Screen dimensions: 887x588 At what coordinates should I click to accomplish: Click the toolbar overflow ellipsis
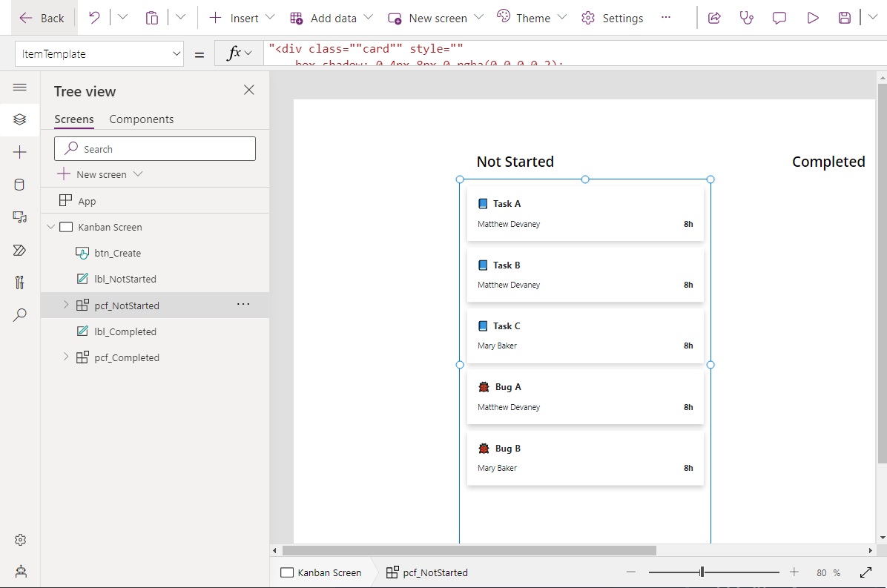(x=666, y=18)
